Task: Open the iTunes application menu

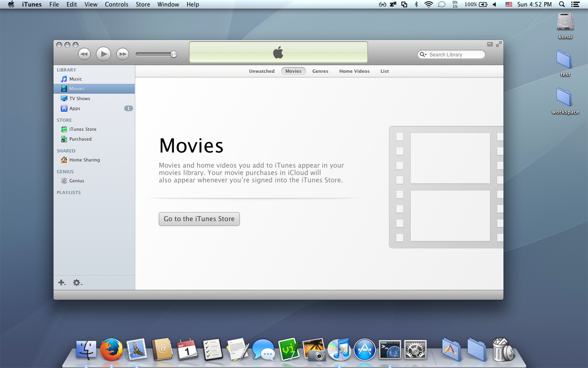Action: (32, 4)
